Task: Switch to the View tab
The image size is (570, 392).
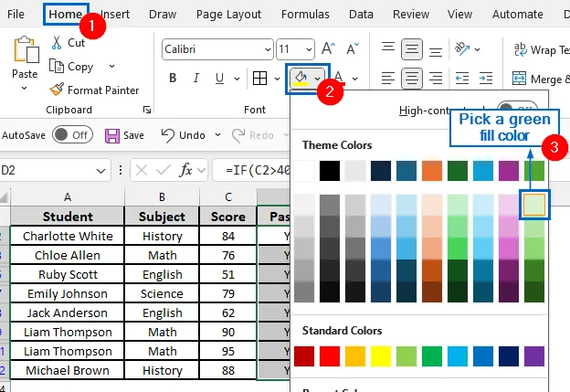Action: 459,15
